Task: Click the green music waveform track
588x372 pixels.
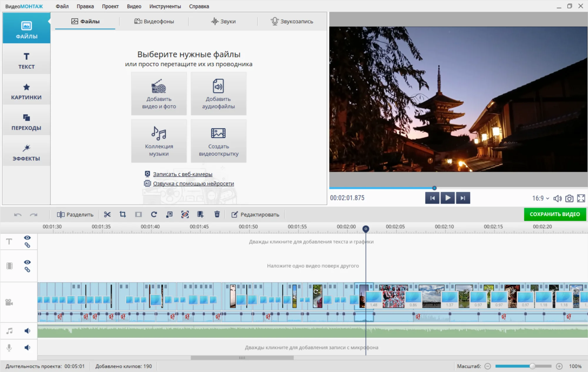Action: coord(313,331)
